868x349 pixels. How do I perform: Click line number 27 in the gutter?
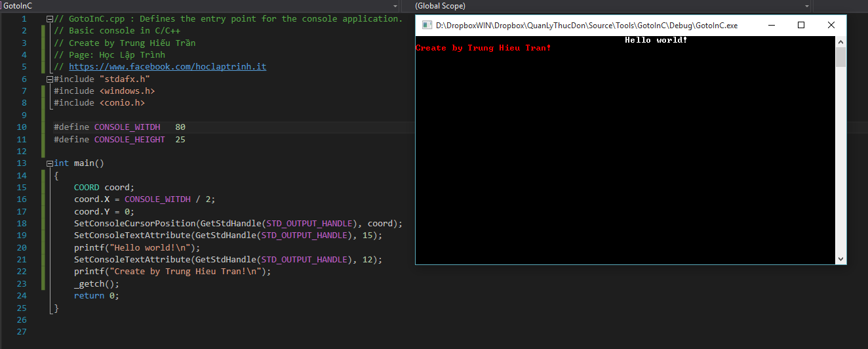pos(22,332)
